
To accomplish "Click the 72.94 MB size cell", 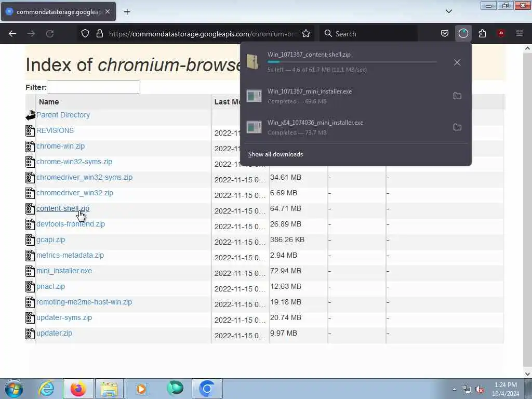I will coord(286,271).
